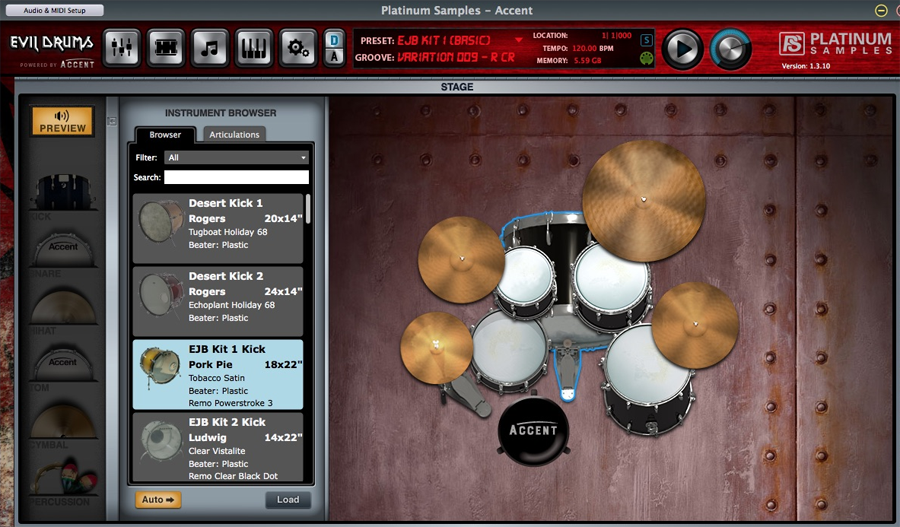Image resolution: width=900 pixels, height=527 pixels.
Task: Adjust the master volume knob
Action: tap(731, 49)
